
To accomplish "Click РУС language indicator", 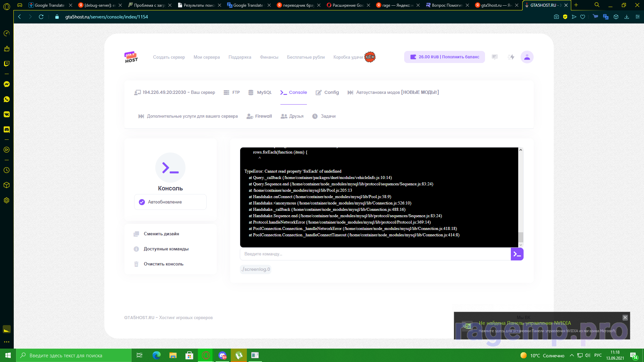I will point(598,355).
